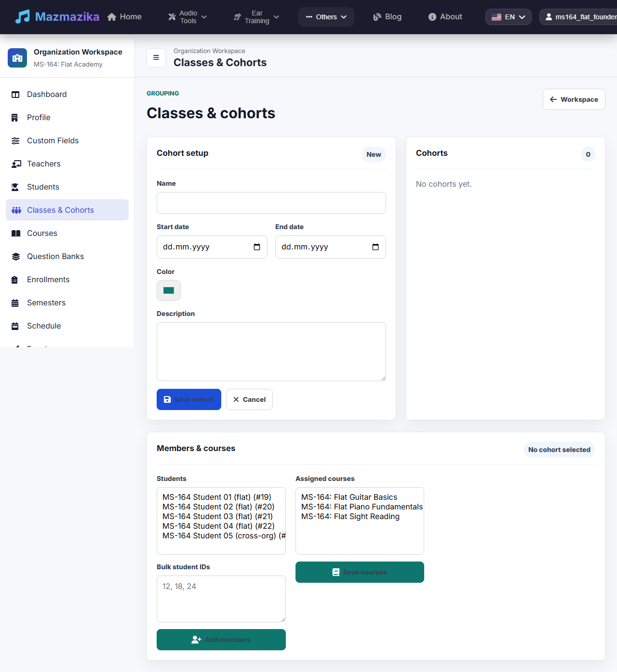Click the Ear Training ear icon
The image size is (617, 672).
click(x=237, y=17)
